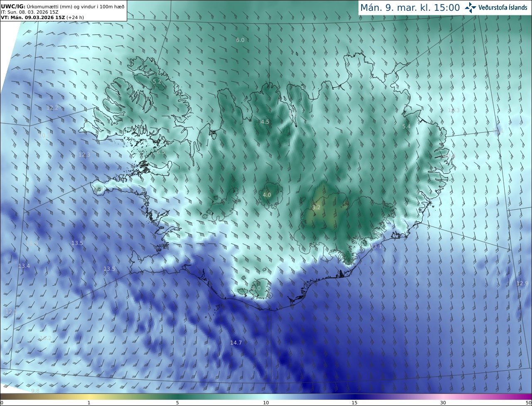Click the Veðurstofa Íslands logo icon
This screenshot has width=532, height=406.
[470, 7]
